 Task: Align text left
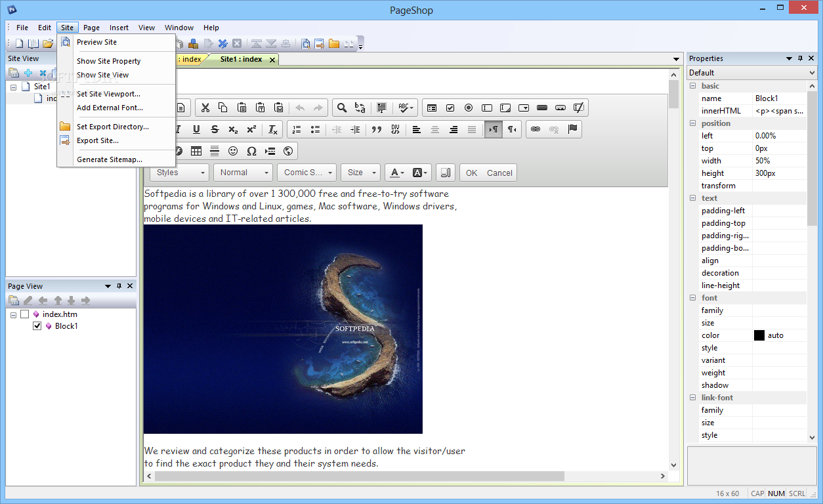pyautogui.click(x=417, y=129)
